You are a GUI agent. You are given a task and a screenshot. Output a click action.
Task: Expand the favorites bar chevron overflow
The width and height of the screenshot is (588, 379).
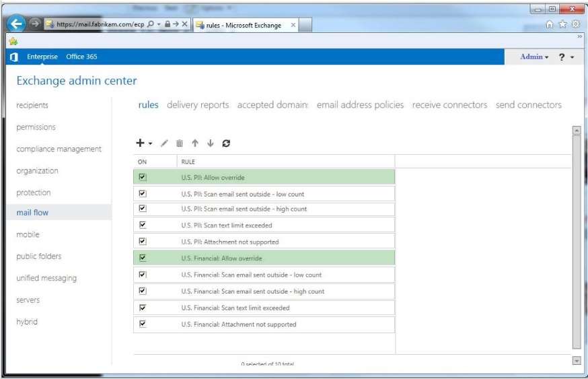pos(580,36)
